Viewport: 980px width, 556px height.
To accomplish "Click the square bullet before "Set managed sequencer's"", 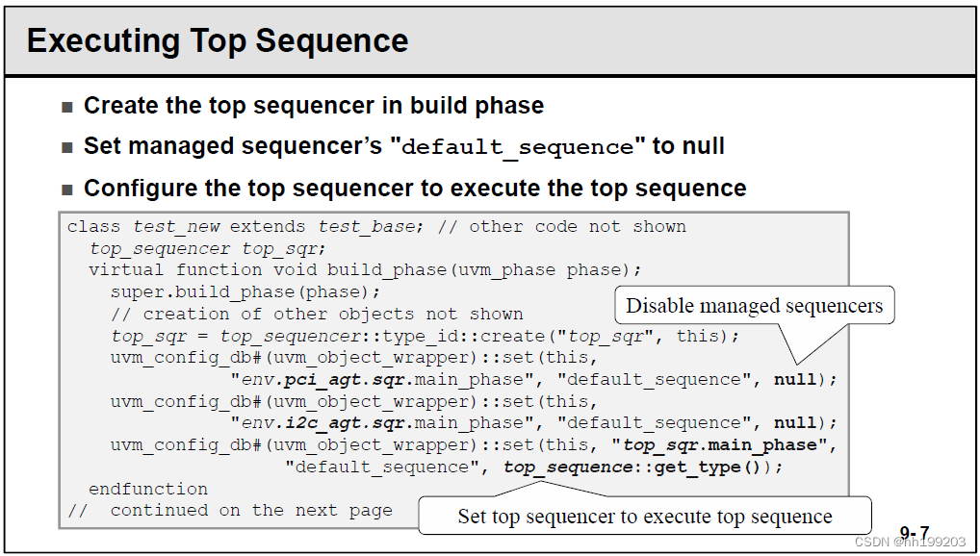I will point(67,147).
